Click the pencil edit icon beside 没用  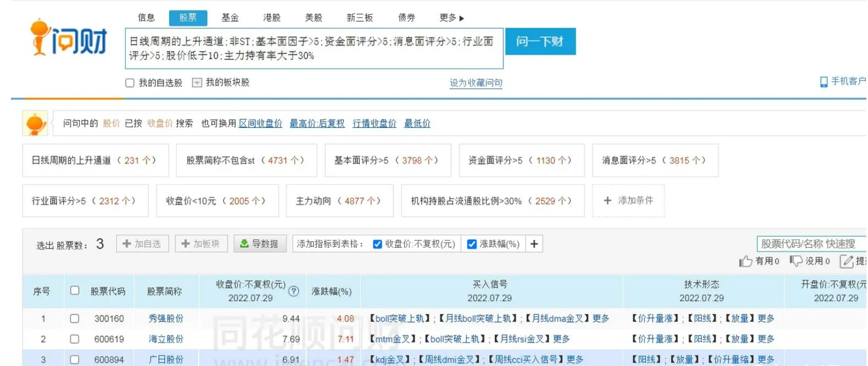click(847, 261)
